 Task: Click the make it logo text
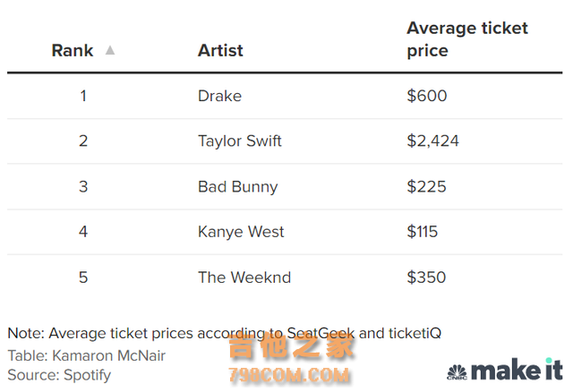click(x=517, y=370)
